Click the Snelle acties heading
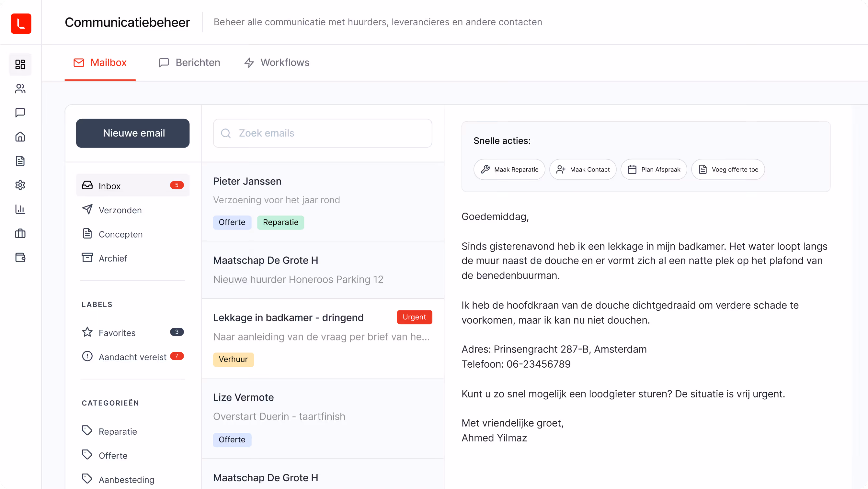 click(502, 141)
